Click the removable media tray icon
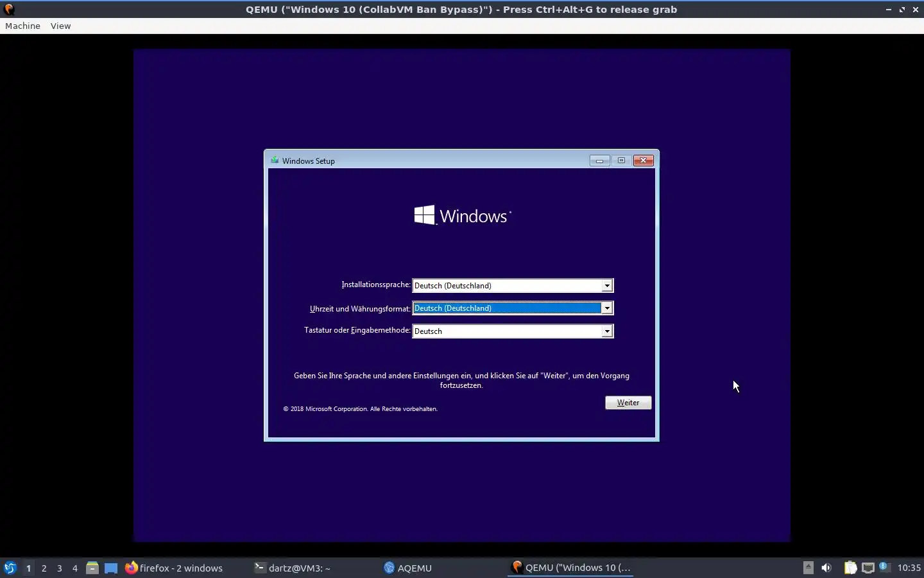Screen dimensions: 924x578 point(809,568)
